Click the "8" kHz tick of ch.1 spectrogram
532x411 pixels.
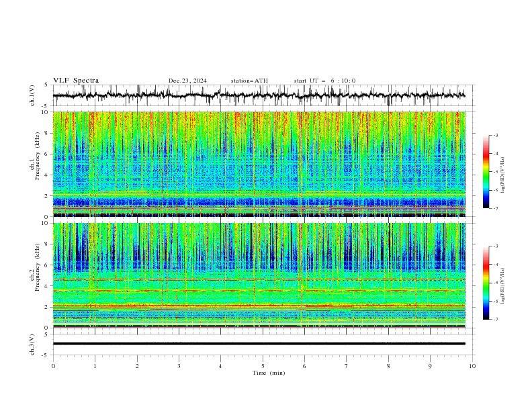48,133
